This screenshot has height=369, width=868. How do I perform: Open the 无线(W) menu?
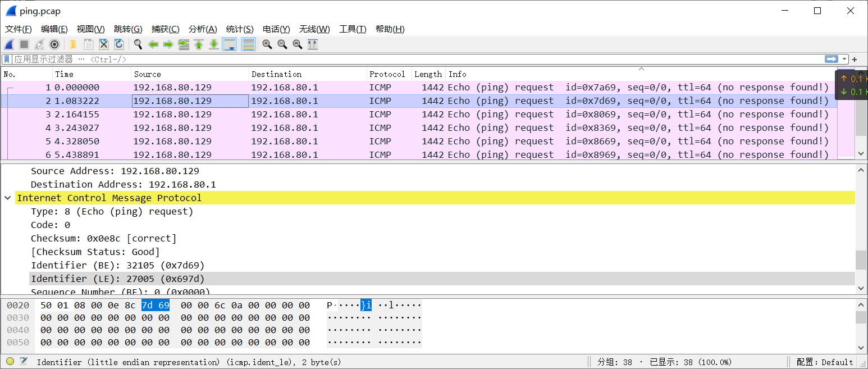tap(314, 29)
